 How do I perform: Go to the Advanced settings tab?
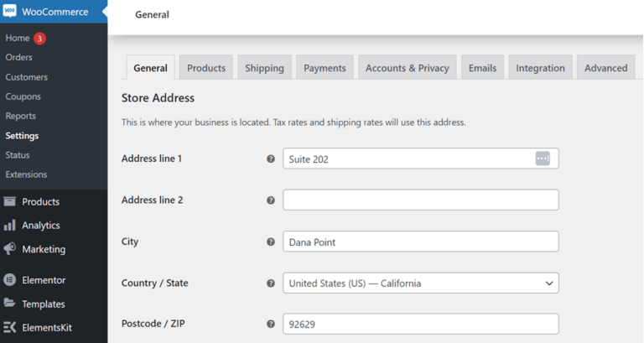coord(605,68)
